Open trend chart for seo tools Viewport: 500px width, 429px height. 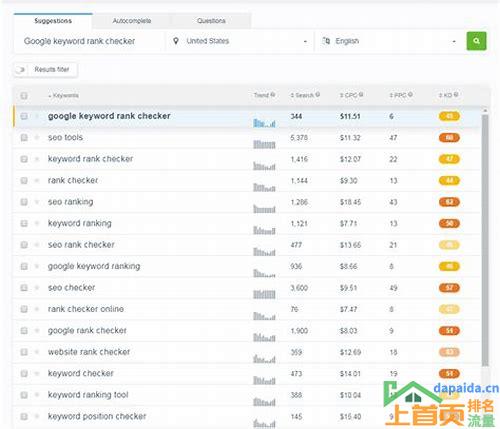(264, 144)
